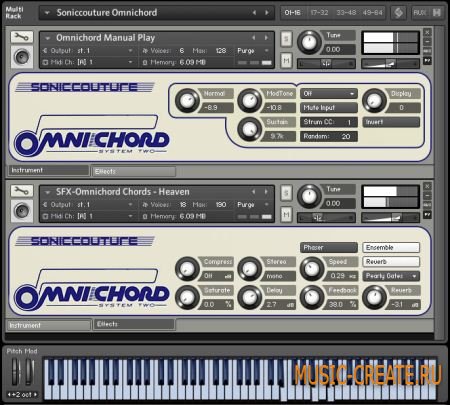The image size is (450, 405).
Task: Open the Soniccouture Omnichord multi menu arrow
Action: tap(47, 13)
